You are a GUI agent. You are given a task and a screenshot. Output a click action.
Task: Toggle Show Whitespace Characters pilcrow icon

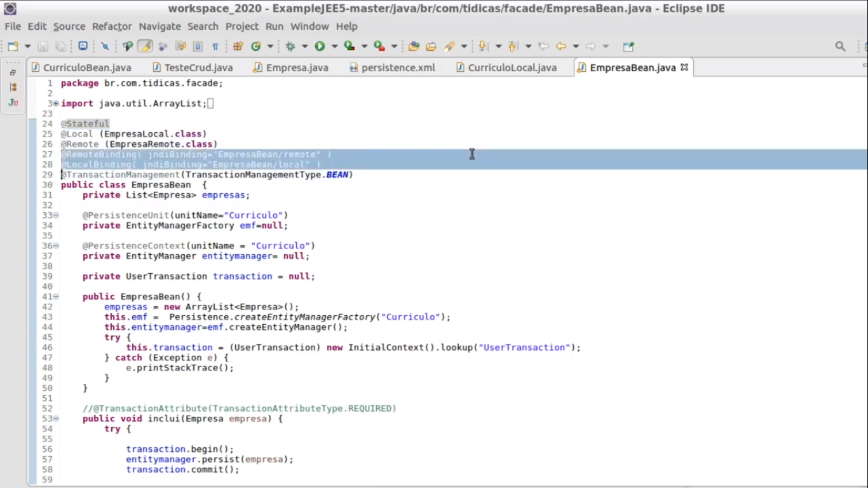[x=215, y=46]
